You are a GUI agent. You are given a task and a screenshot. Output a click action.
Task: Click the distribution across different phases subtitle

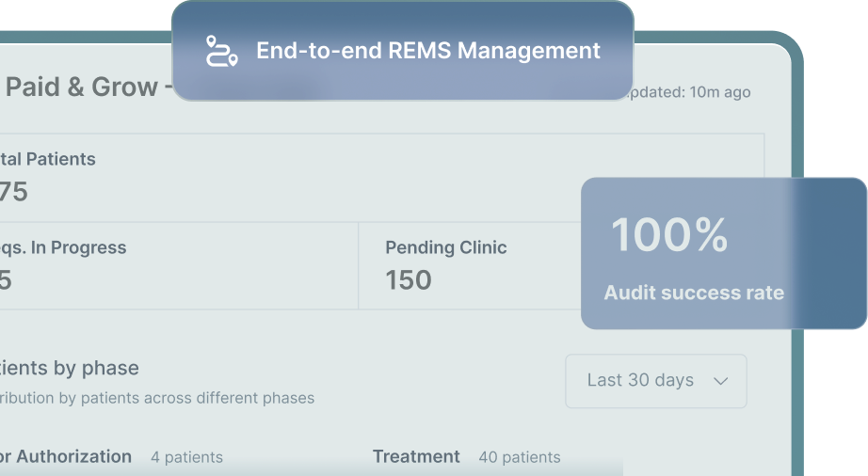(157, 398)
